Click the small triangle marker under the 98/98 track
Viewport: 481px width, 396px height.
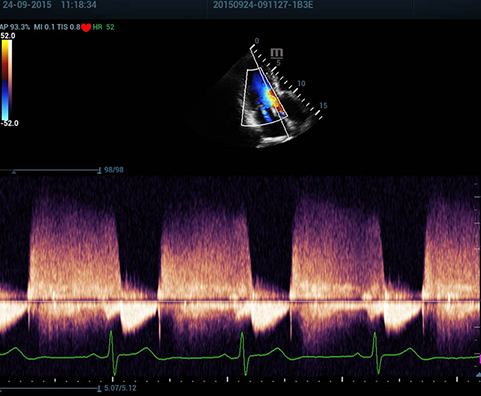14,172
